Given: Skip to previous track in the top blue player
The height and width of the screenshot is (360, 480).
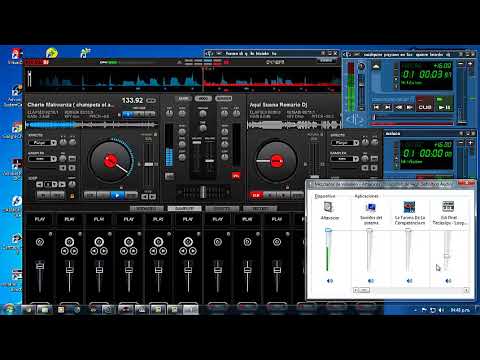Looking at the screenshot, I should click(376, 107).
